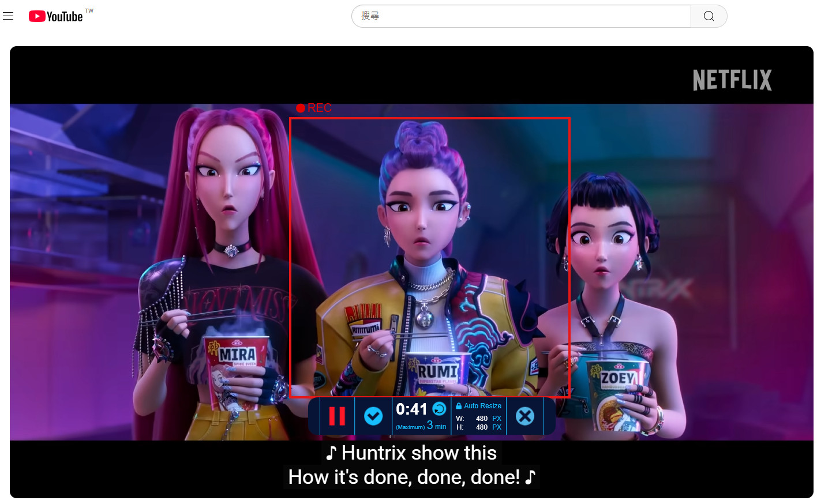Click the width value 480
817x504 pixels.
click(x=482, y=419)
